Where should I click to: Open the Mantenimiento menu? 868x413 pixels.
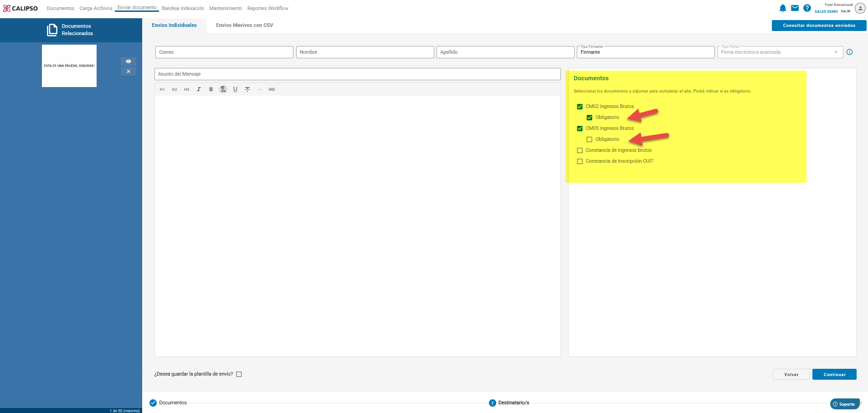(x=226, y=8)
